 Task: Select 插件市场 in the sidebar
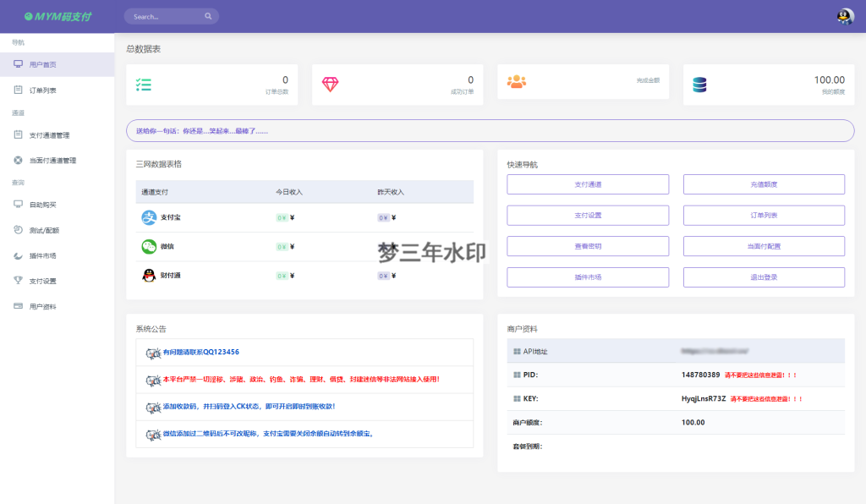pyautogui.click(x=57, y=255)
